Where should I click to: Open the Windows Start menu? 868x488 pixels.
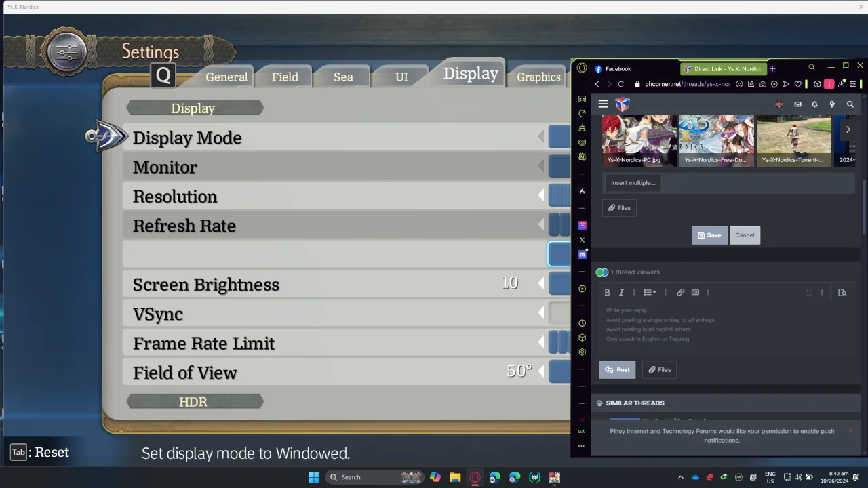313,477
